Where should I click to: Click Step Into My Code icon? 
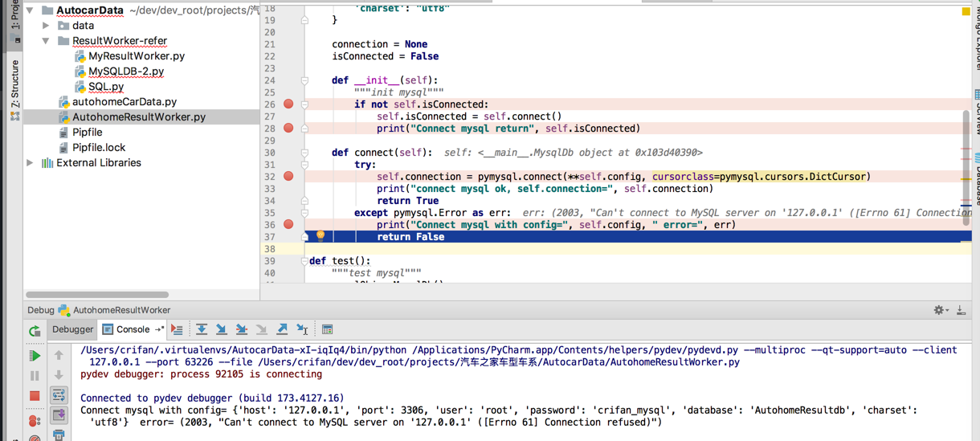[x=241, y=329]
